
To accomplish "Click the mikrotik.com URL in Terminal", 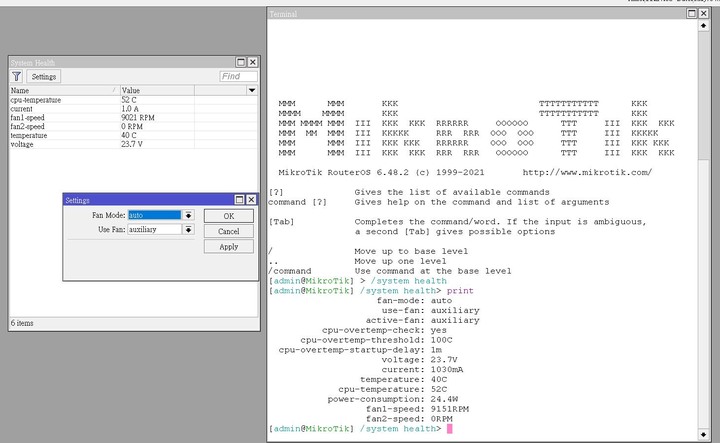I will coord(587,173).
